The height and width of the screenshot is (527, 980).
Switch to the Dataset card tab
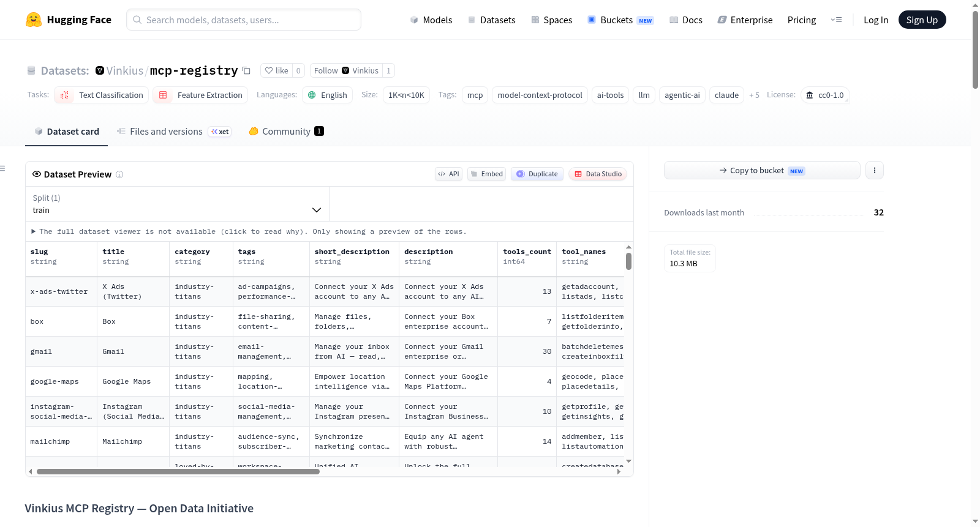pos(67,131)
